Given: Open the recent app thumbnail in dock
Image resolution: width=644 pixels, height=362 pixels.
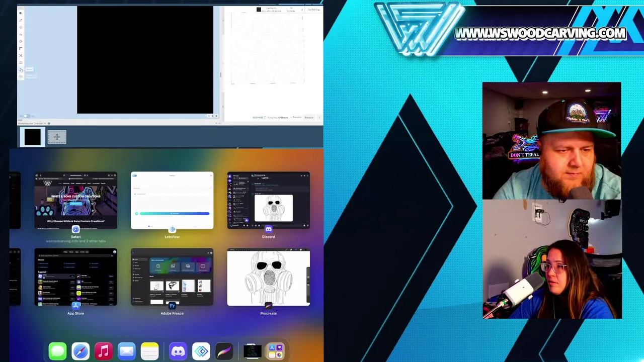Looking at the screenshot, I should pyautogui.click(x=253, y=351).
